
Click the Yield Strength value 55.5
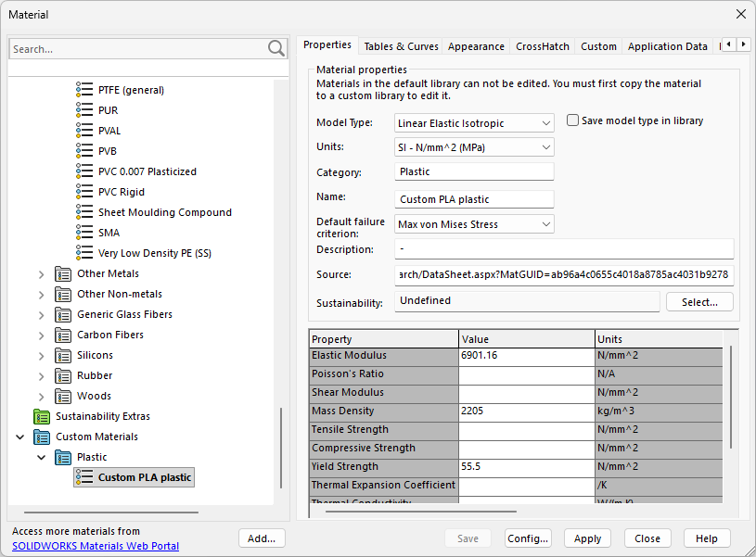527,467
